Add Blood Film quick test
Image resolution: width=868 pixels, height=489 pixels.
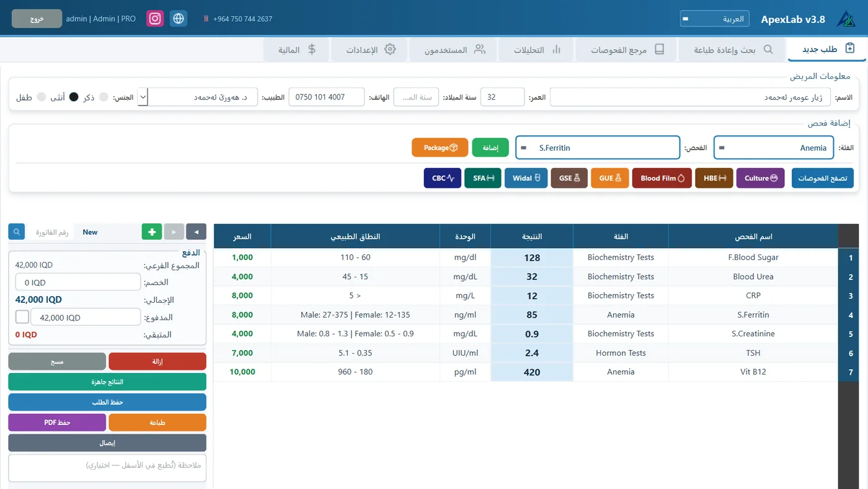(x=662, y=178)
